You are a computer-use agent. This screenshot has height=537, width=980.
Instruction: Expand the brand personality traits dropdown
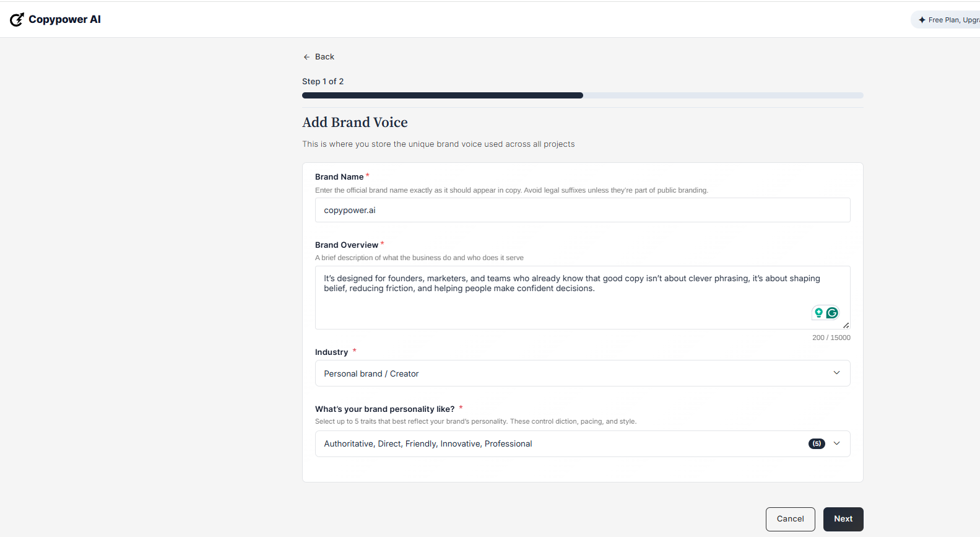(x=583, y=444)
